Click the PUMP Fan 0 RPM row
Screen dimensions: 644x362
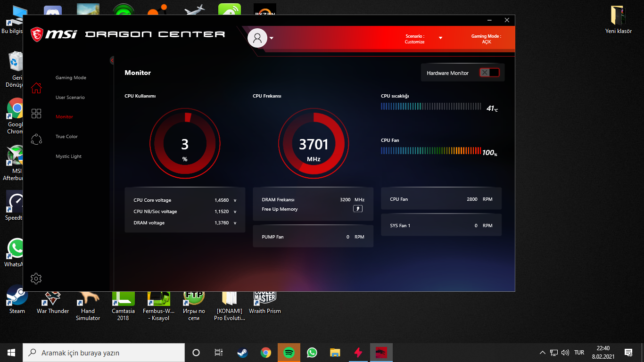click(313, 237)
